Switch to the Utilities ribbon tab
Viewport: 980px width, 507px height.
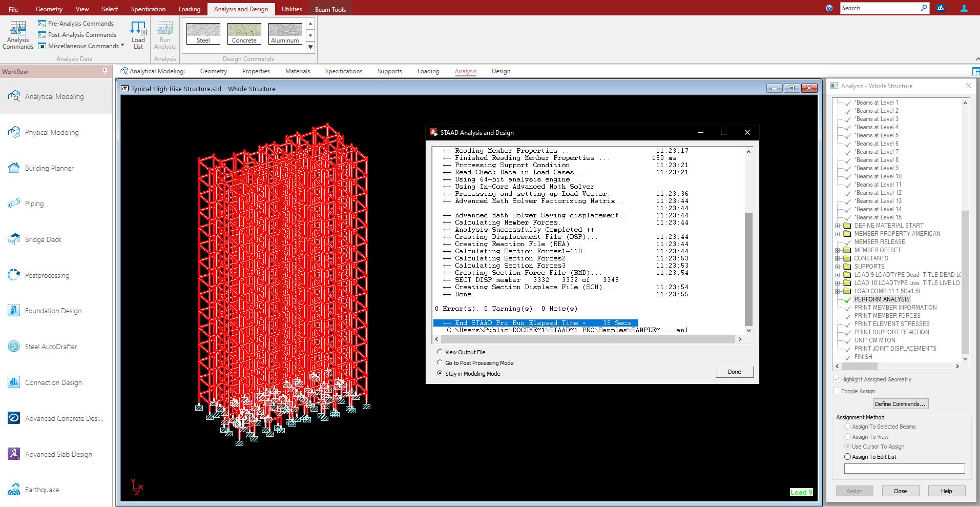pyautogui.click(x=292, y=9)
